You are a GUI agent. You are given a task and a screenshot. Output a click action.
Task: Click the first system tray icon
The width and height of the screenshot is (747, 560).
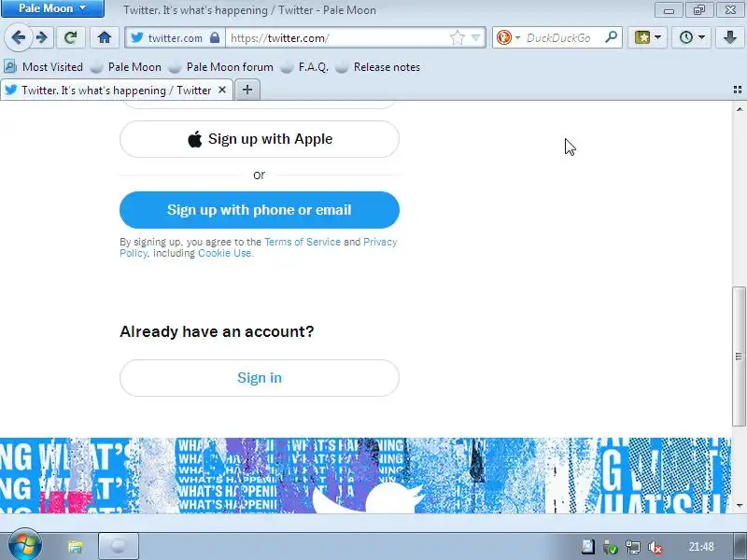[588, 547]
